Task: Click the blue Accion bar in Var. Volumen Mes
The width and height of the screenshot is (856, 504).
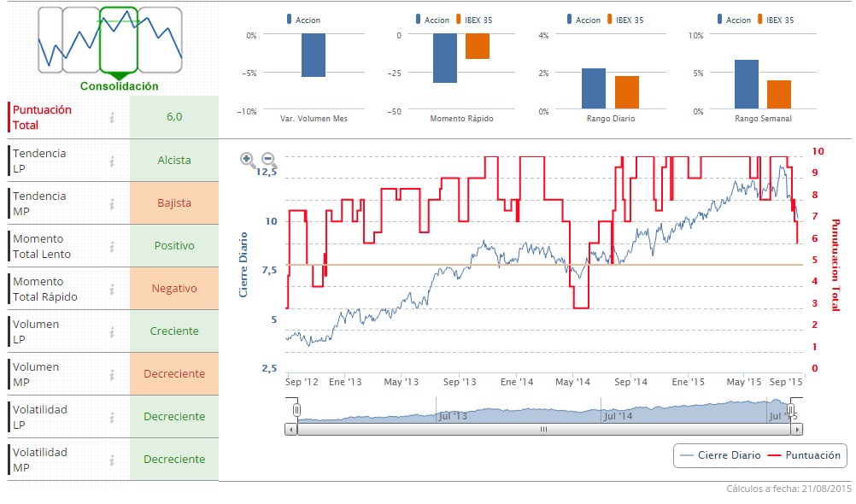Action: click(314, 56)
